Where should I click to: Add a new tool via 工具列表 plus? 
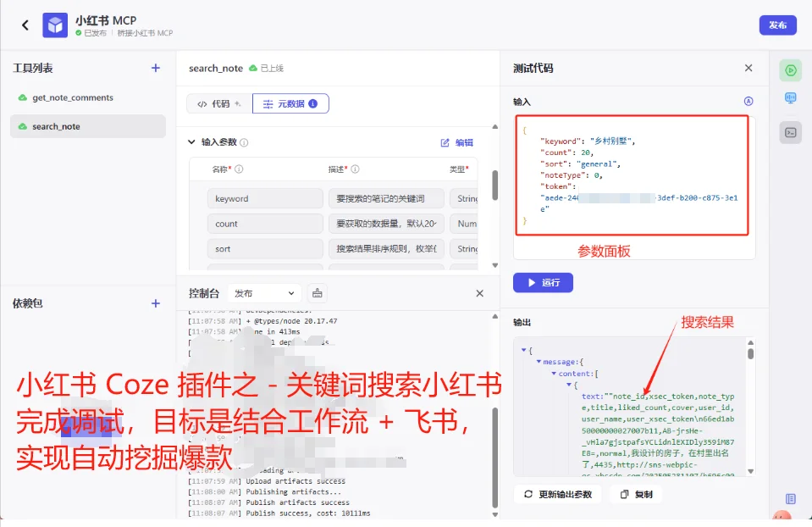point(155,68)
